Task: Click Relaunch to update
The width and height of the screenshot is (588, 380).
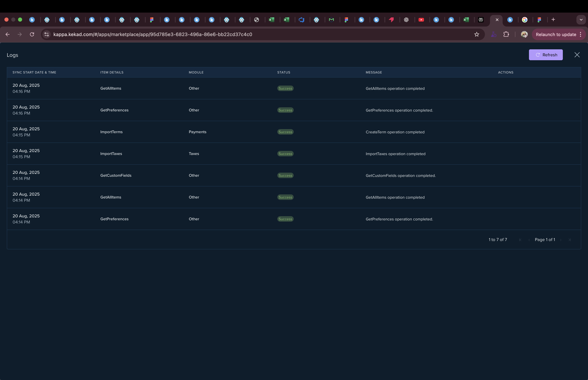Action: click(556, 35)
